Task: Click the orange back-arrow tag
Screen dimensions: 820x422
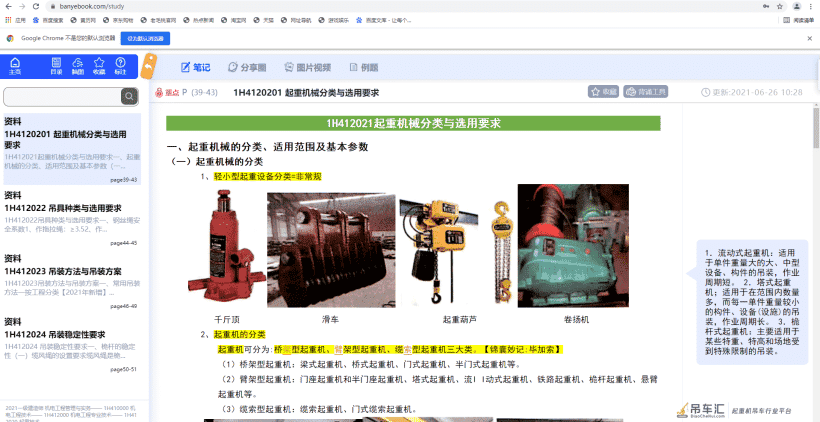Action: tap(149, 66)
